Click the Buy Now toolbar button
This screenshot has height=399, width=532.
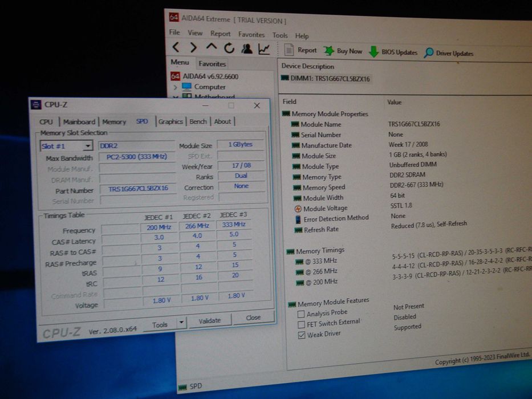click(343, 51)
